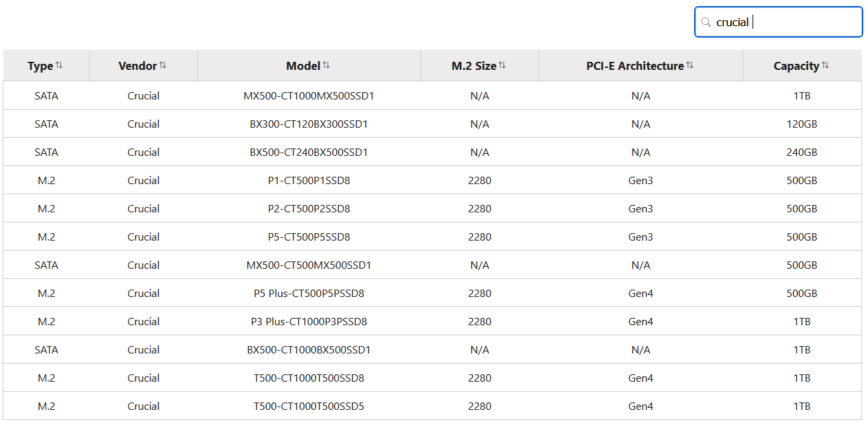Sort by PCI-E Architecture column arrows
The image size is (868, 424).
pos(689,65)
